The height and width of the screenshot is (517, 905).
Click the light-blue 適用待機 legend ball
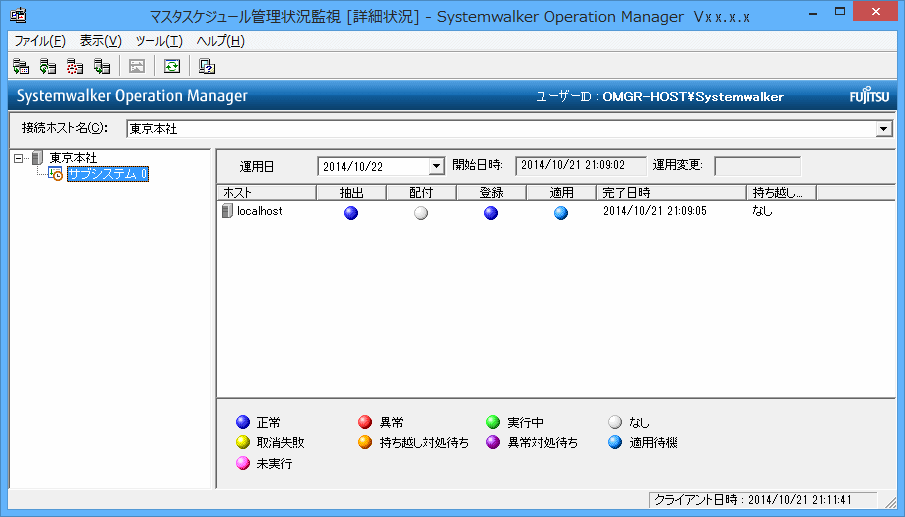[x=615, y=443]
